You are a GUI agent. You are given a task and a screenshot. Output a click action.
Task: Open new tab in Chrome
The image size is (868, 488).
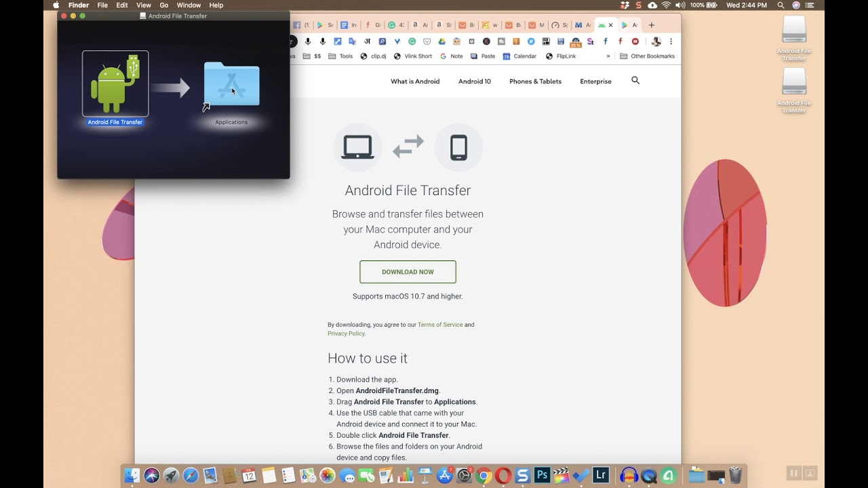tap(652, 25)
